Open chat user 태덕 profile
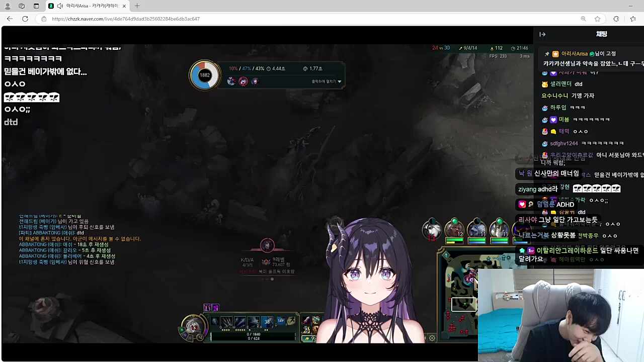 [563, 131]
